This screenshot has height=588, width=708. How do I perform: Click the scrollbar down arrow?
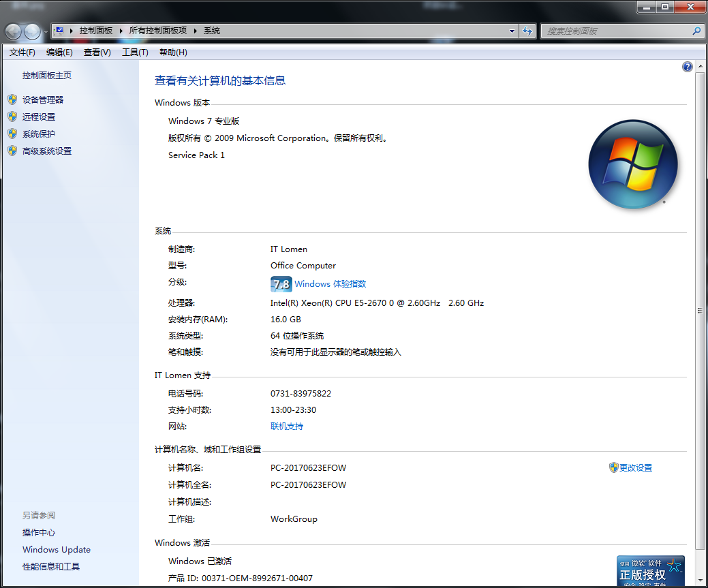pyautogui.click(x=701, y=581)
